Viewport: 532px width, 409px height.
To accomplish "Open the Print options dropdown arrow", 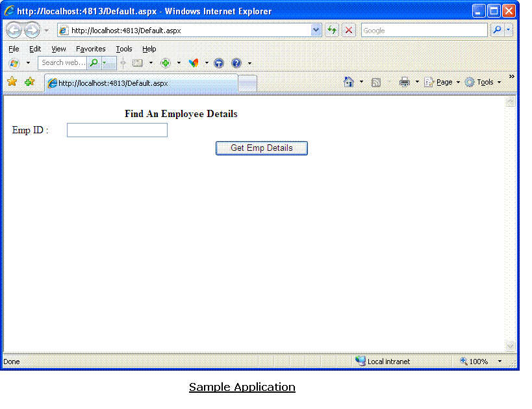I will click(417, 82).
